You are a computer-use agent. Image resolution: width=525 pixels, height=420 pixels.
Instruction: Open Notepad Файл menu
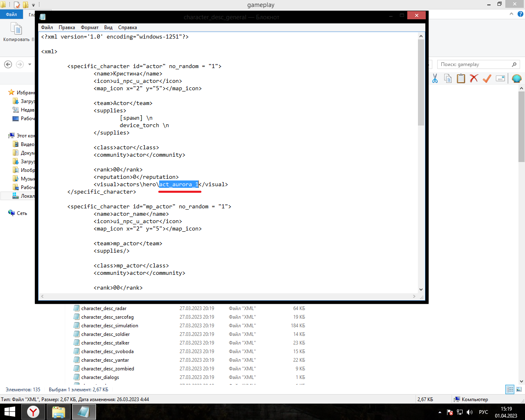47,27
